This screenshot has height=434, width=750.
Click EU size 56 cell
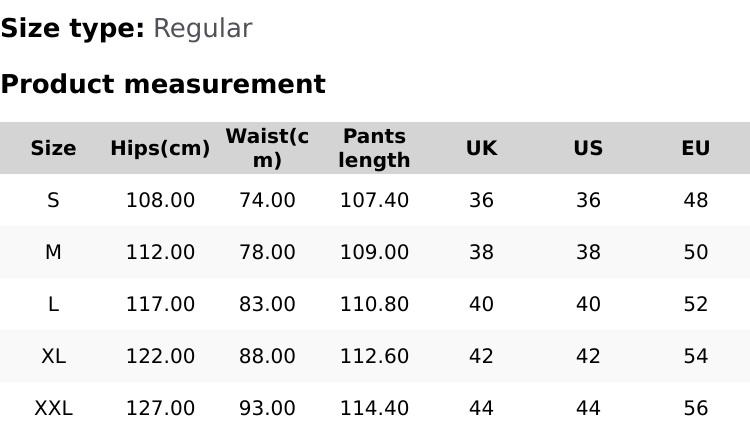695,409
